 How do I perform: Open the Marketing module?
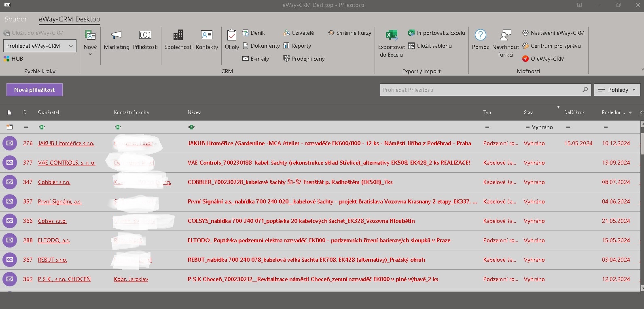coord(117,40)
